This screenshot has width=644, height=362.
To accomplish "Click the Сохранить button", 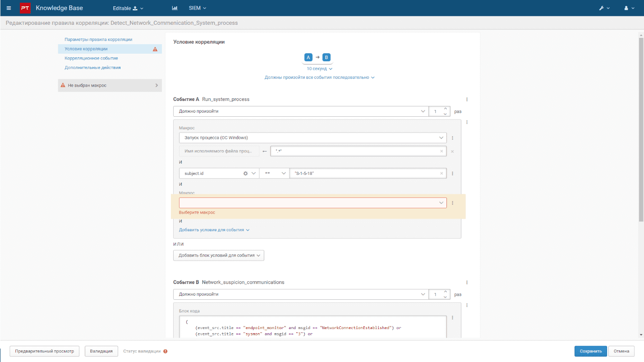I will coord(590,351).
